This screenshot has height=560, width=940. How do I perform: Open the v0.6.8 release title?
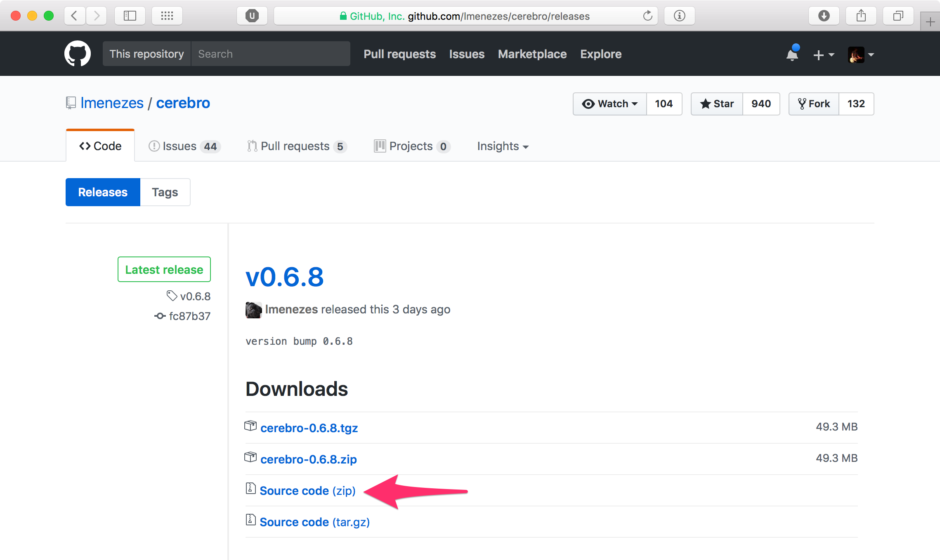[285, 277]
